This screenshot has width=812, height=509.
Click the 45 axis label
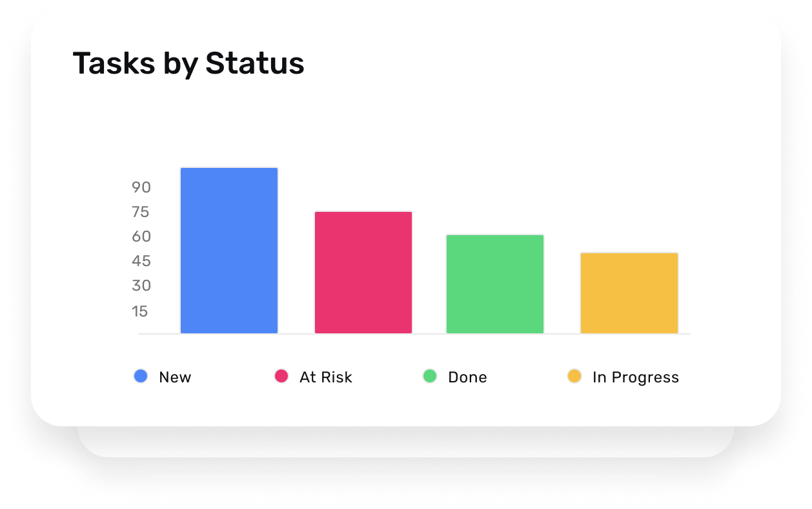click(141, 261)
